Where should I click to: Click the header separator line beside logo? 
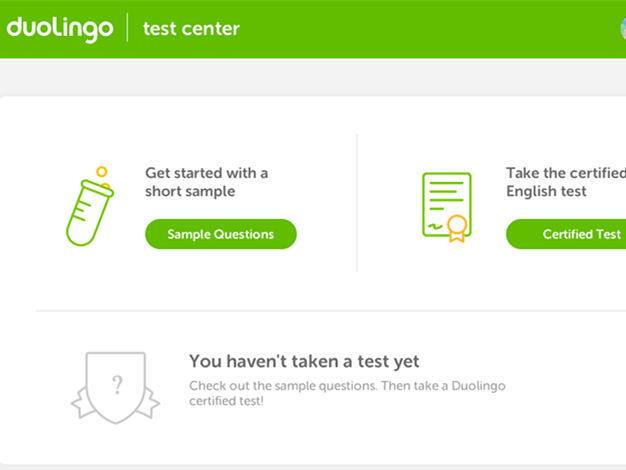pos(127,28)
